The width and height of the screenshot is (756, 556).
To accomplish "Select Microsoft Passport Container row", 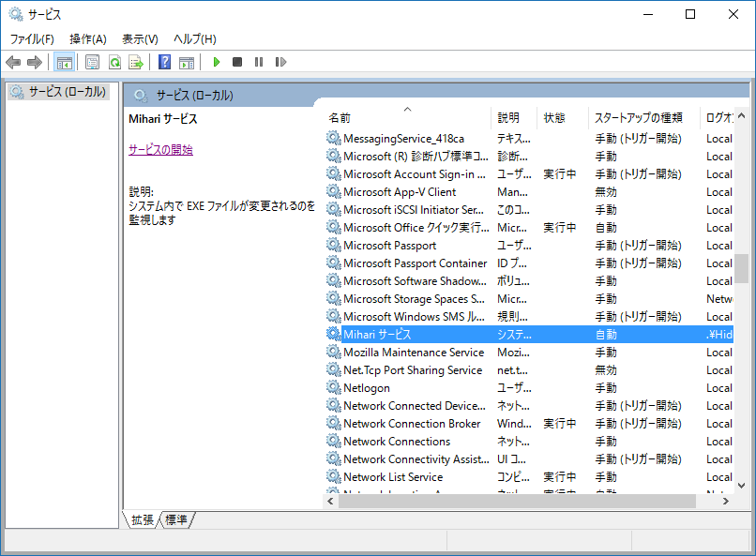I will [529, 263].
